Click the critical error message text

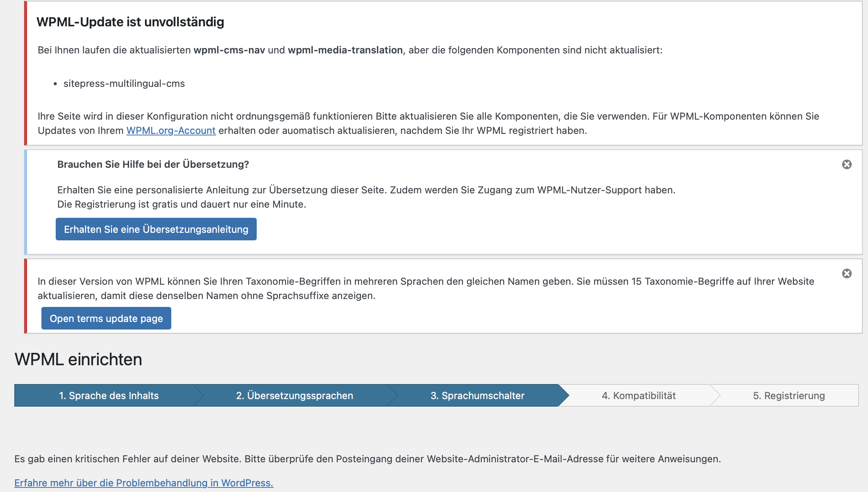pyautogui.click(x=368, y=459)
